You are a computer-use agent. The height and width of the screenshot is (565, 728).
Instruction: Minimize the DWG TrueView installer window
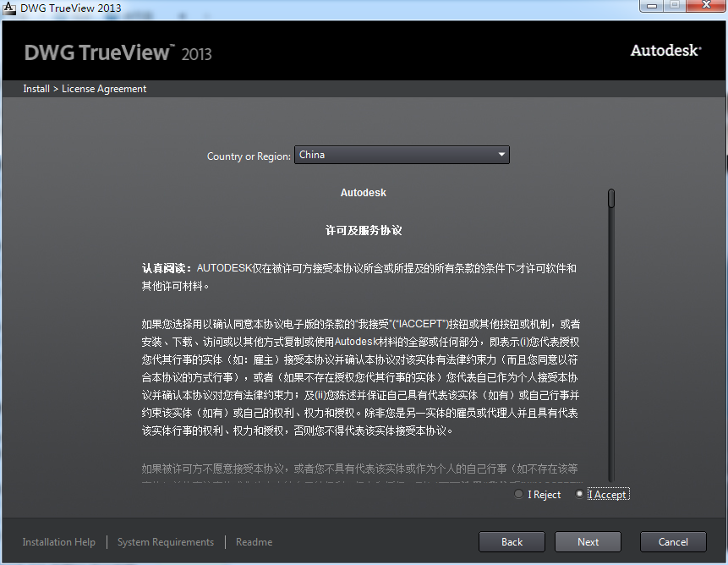652,6
